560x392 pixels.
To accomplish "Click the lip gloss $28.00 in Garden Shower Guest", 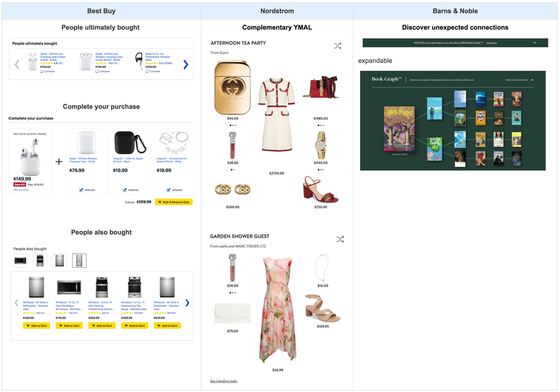I will point(233,268).
